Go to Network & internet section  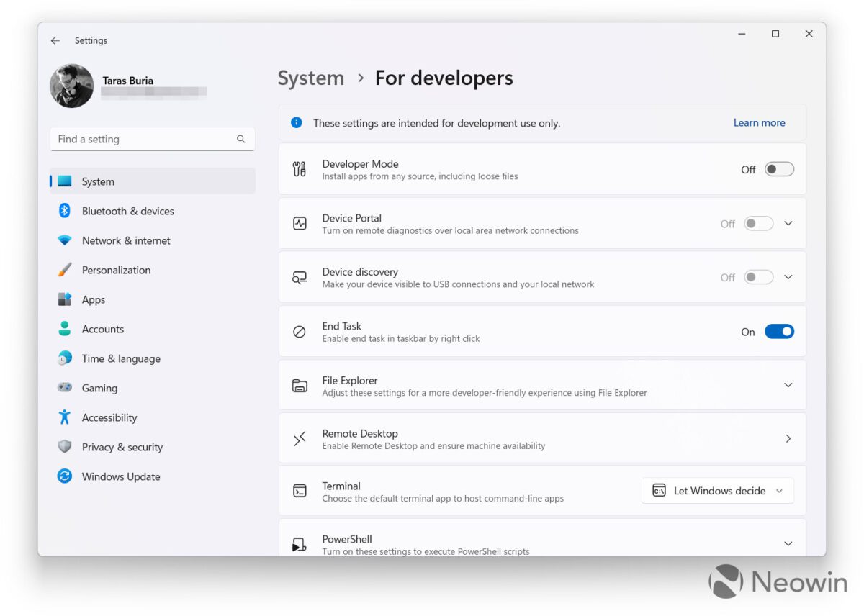[x=126, y=240]
